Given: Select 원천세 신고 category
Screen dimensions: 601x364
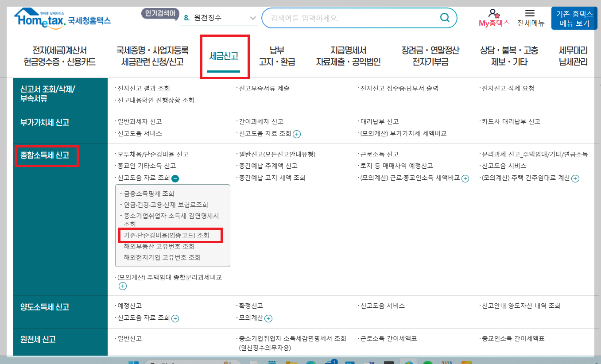Looking at the screenshot, I should point(38,340).
